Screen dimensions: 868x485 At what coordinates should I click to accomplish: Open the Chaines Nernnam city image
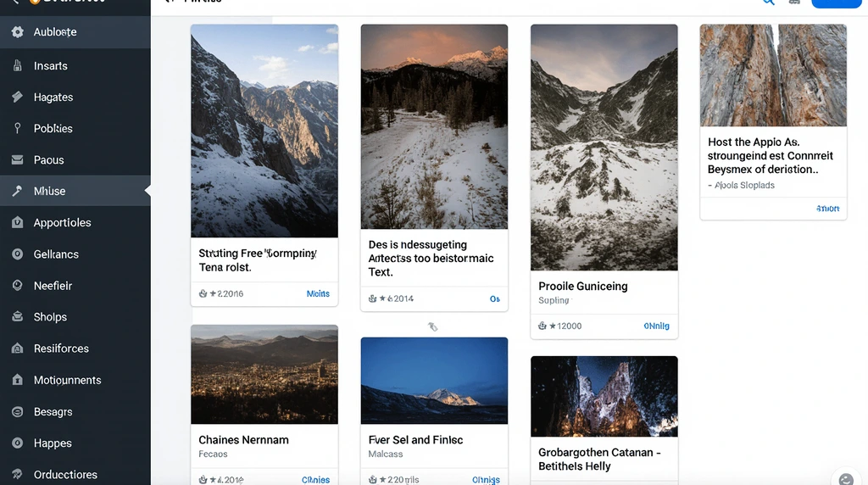point(264,374)
